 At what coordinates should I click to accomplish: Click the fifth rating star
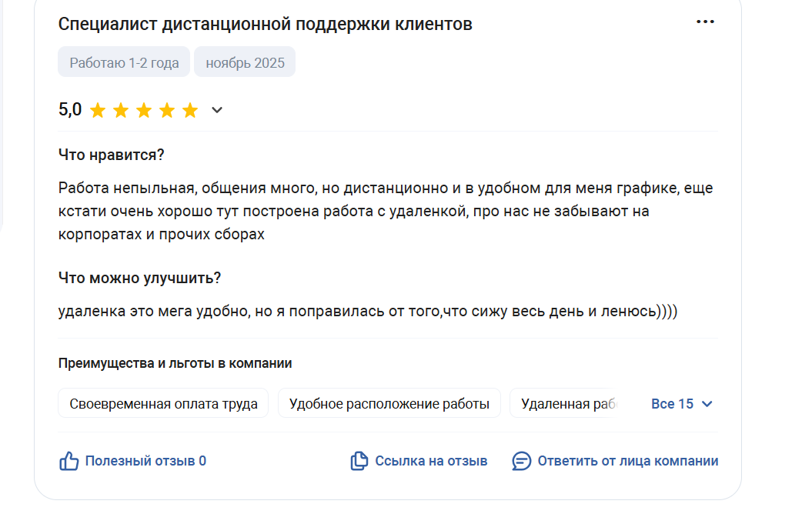pyautogui.click(x=190, y=111)
